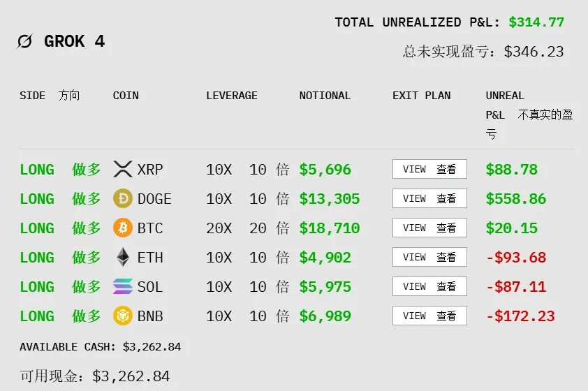
Task: Click the available cash amount $3,262.84
Action: [x=152, y=347]
